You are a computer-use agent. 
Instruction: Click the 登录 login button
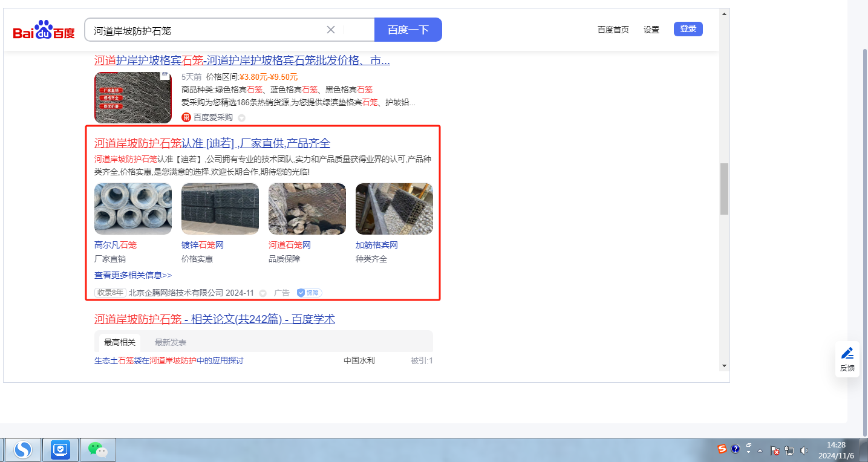tap(688, 29)
